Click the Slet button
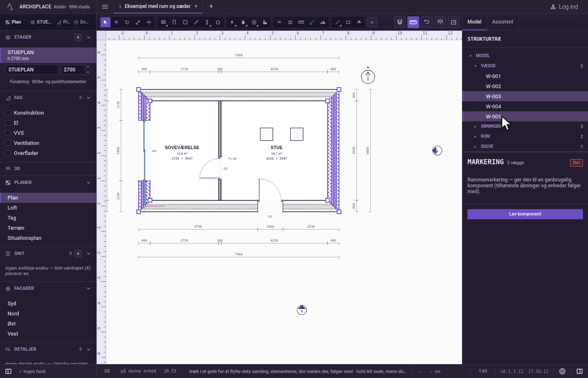 coord(576,163)
